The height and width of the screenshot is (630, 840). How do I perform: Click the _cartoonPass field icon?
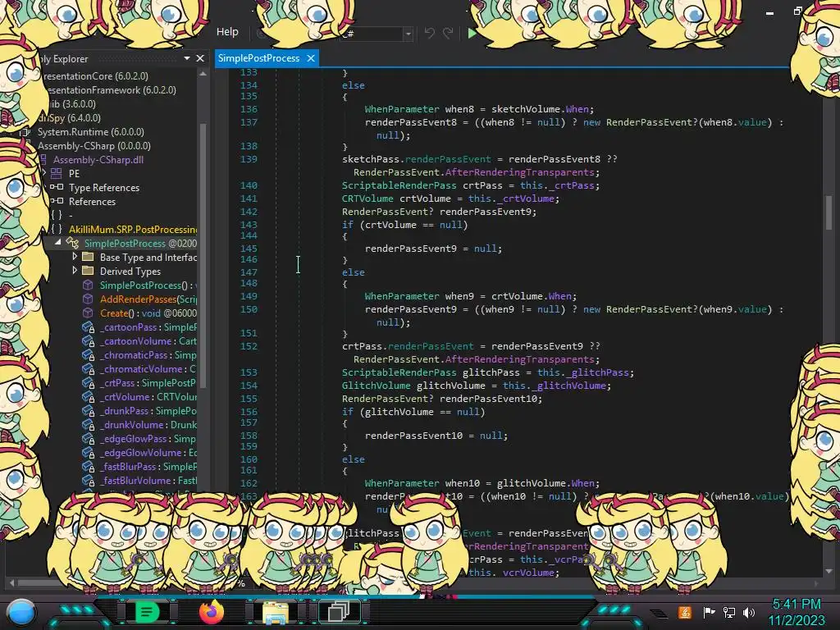coord(88,326)
